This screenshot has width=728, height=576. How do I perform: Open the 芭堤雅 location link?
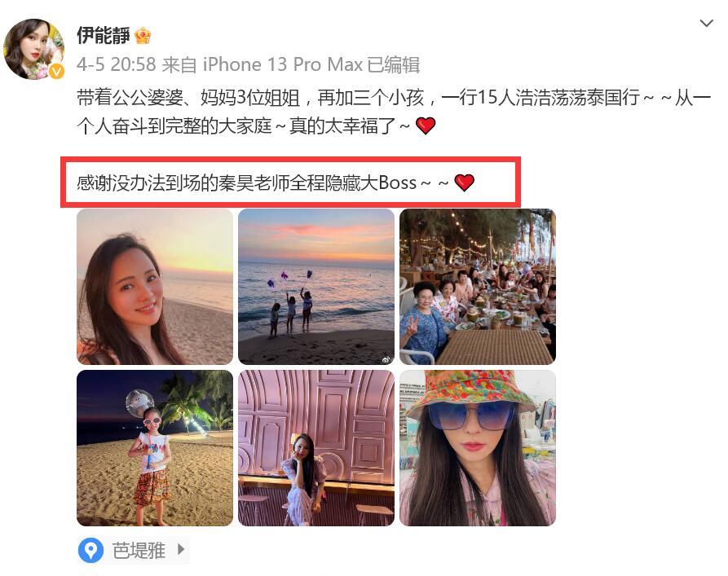[x=139, y=551]
